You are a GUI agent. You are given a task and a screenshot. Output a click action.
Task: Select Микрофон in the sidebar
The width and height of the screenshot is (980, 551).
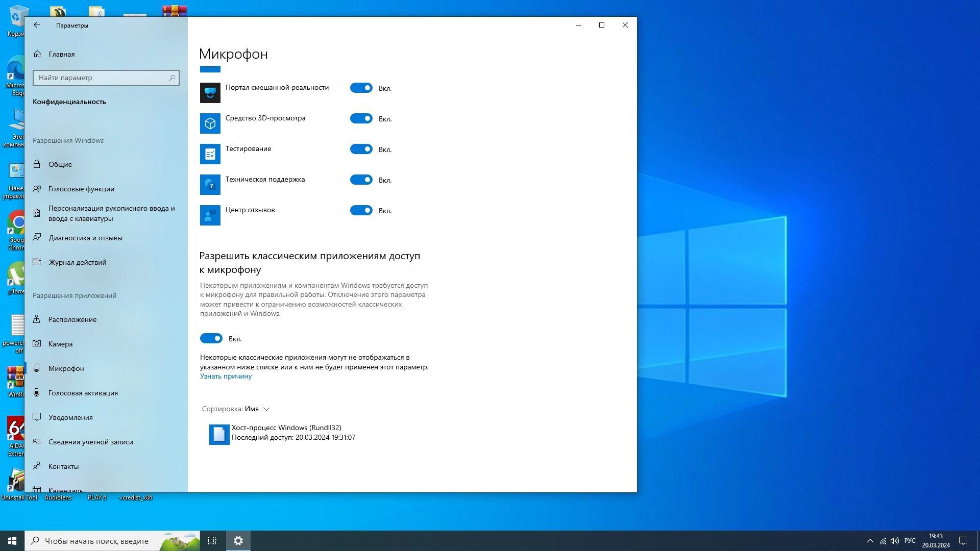pyautogui.click(x=106, y=368)
